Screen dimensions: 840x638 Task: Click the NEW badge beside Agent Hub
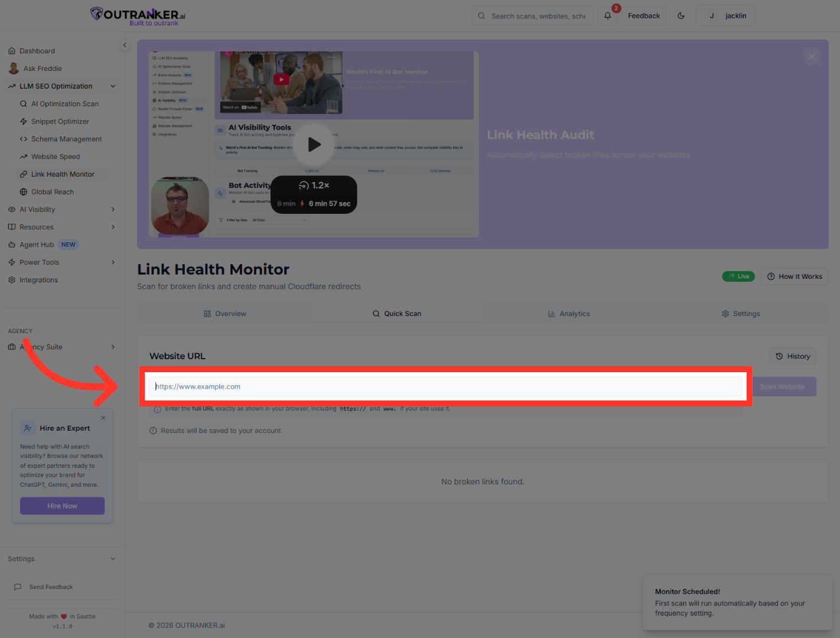point(69,245)
